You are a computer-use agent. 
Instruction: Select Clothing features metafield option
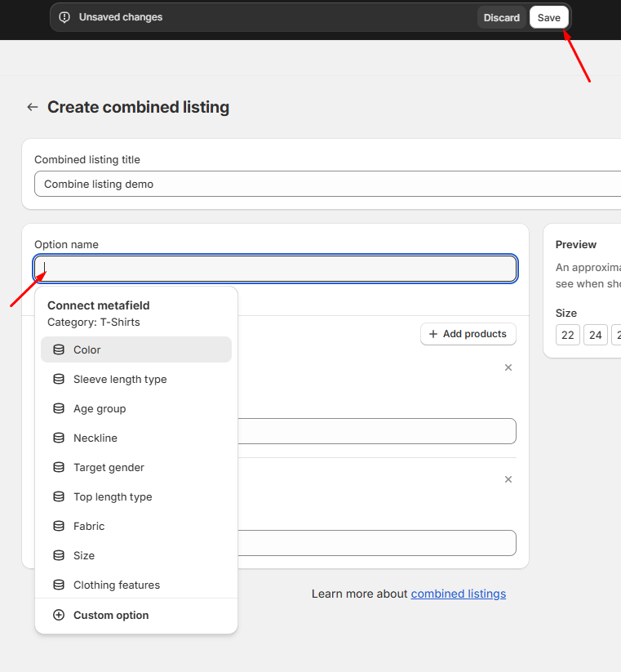117,585
